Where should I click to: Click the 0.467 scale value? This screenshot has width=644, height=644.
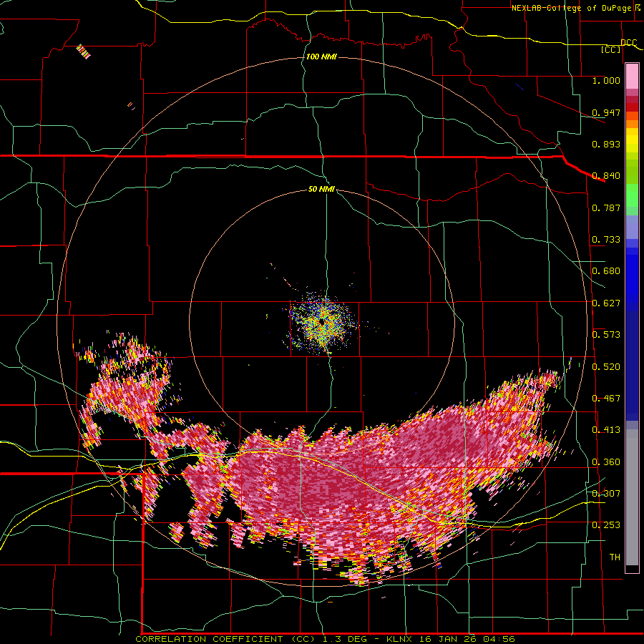click(x=606, y=399)
